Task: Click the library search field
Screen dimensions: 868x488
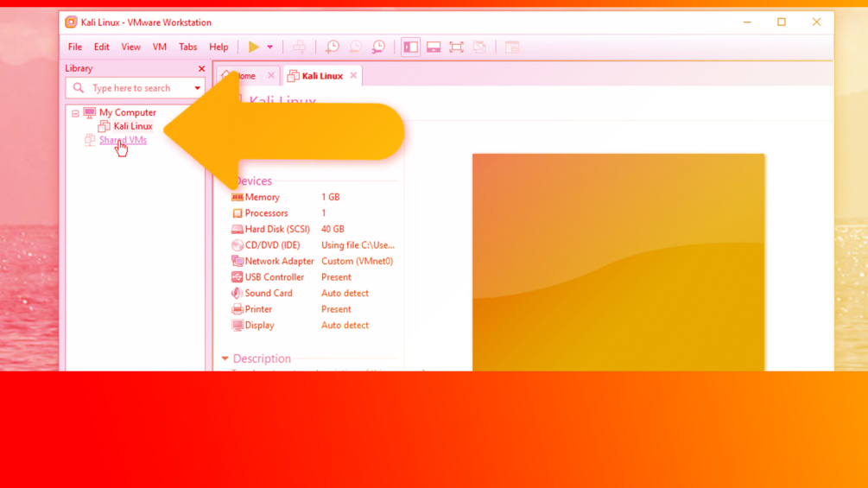Action: [x=135, y=88]
